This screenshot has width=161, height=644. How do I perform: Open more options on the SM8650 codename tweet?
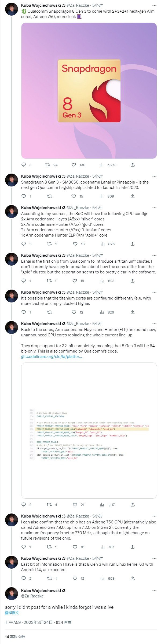(154, 176)
